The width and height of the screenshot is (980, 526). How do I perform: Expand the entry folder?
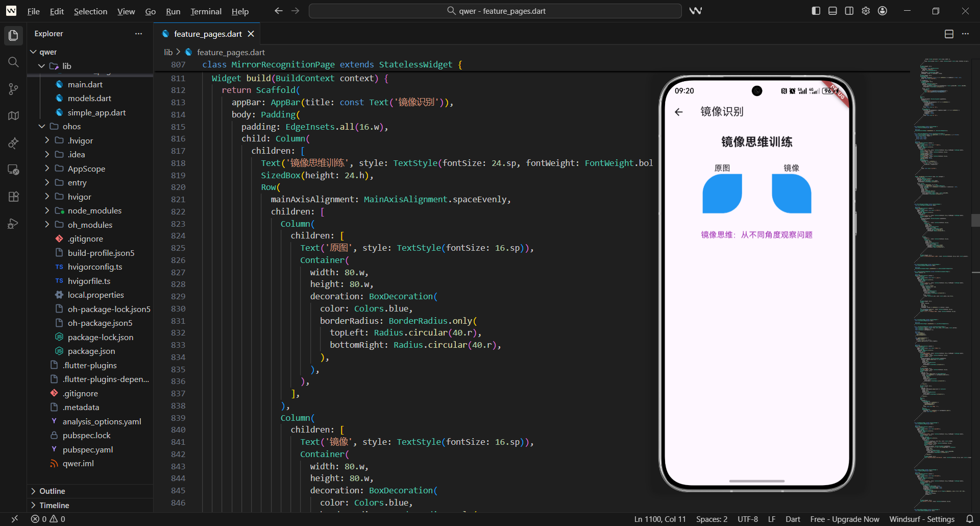pos(47,182)
